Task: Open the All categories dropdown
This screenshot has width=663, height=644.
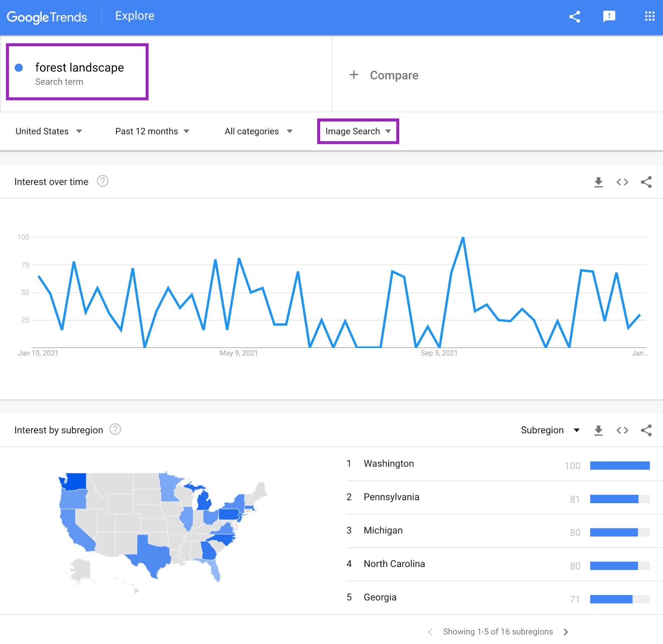Action: (258, 131)
